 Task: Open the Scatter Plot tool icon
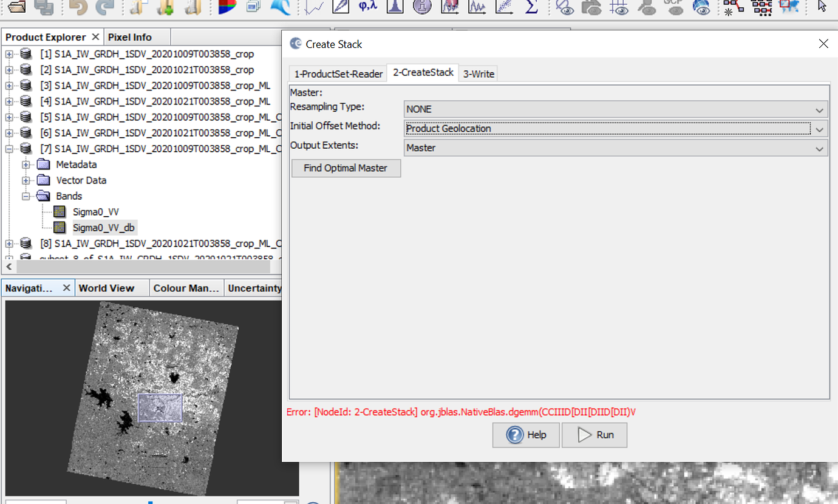click(504, 6)
